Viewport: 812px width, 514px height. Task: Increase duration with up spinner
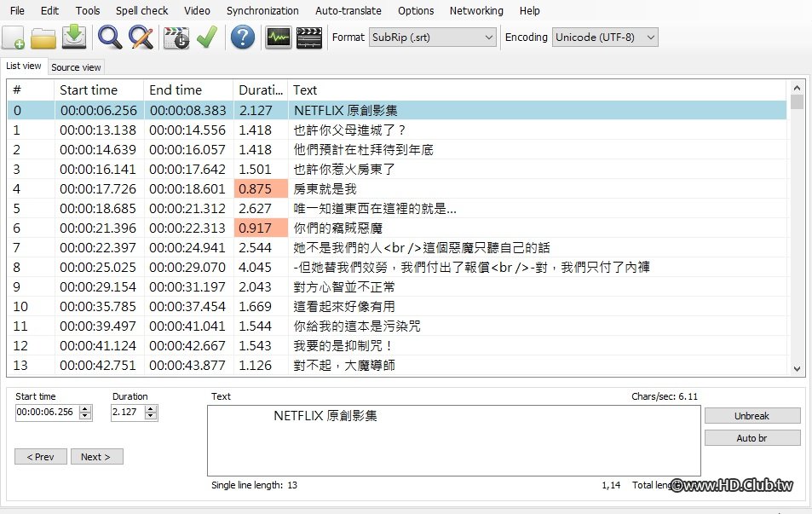(151, 408)
